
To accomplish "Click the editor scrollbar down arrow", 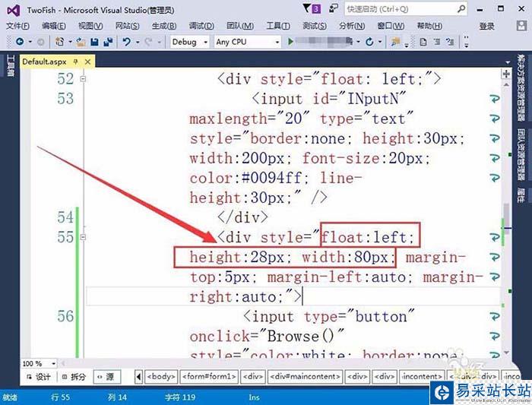I will pyautogui.click(x=506, y=353).
